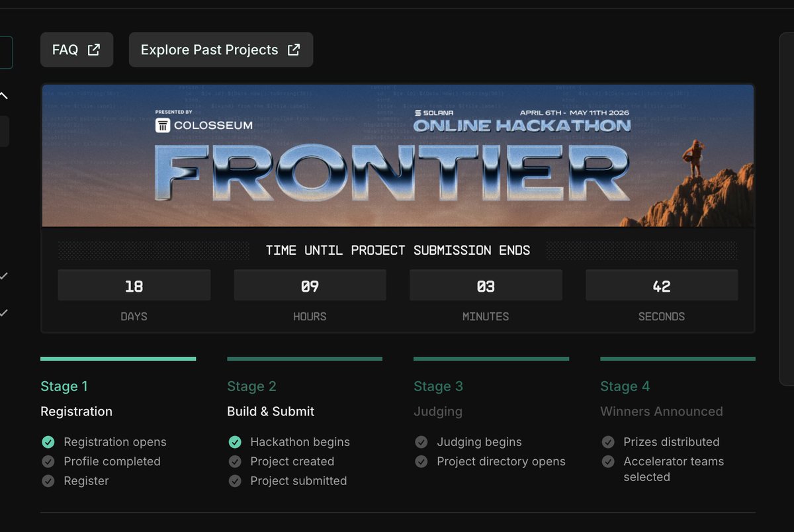The height and width of the screenshot is (532, 794).
Task: Collapse the sidebar section with the chevron
Action: 4,96
